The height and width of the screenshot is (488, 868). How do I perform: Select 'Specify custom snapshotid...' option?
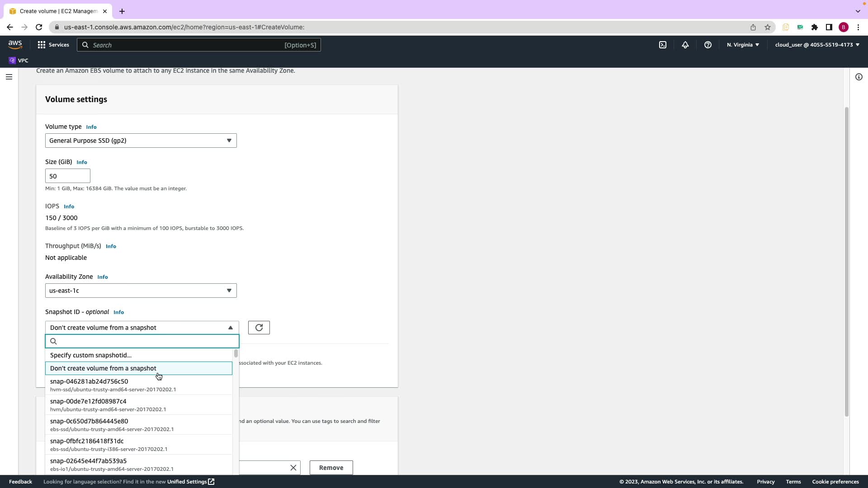(91, 355)
